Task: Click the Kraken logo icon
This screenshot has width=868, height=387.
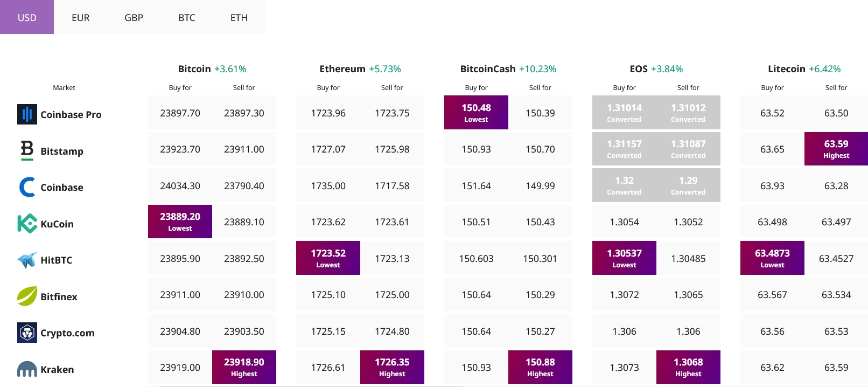Action: 27,369
